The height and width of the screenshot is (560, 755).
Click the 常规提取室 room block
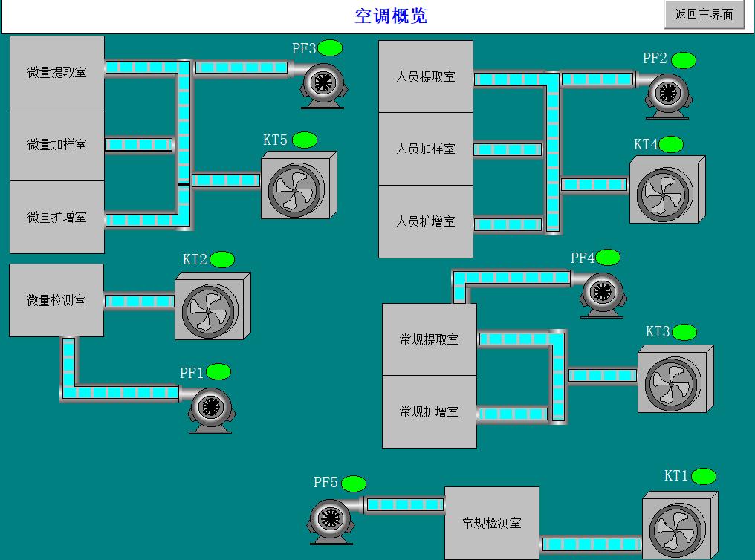(x=429, y=339)
